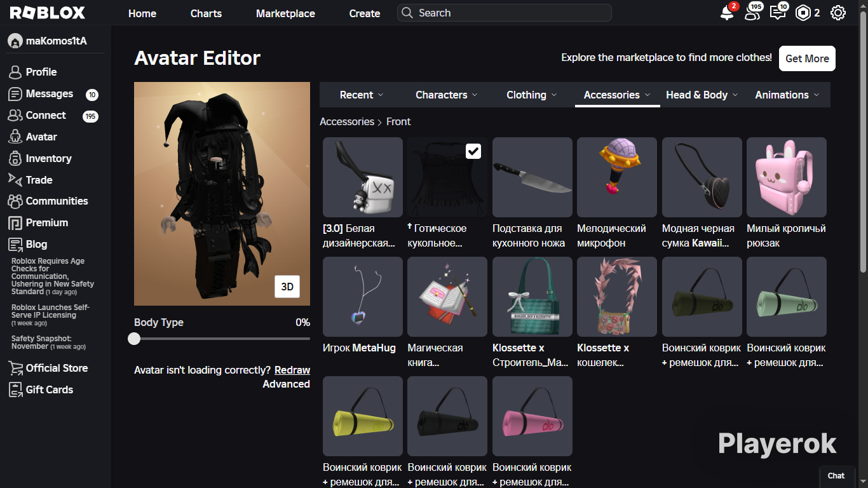Select the dark olive yoga mat thumbnail
The image size is (868, 488).
click(x=702, y=297)
